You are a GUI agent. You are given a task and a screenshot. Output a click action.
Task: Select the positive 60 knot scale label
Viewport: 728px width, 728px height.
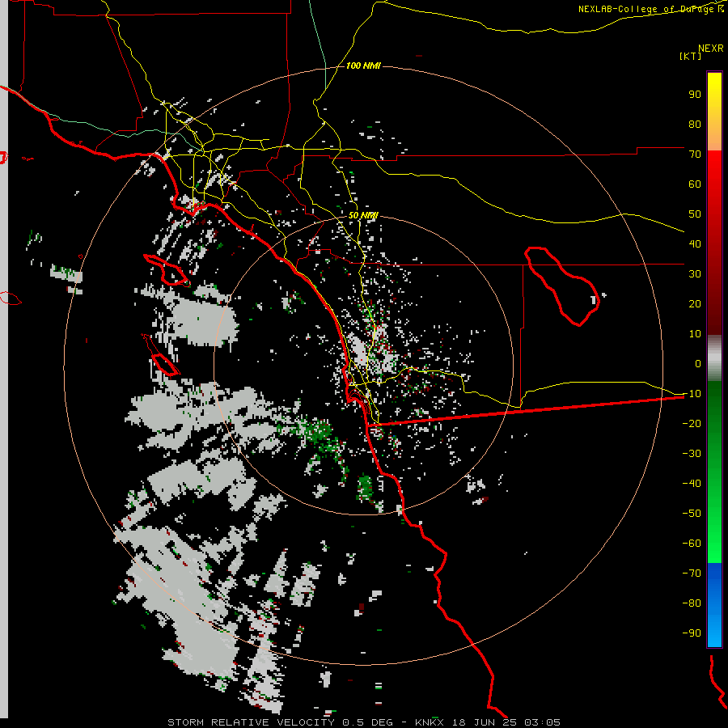coord(695,184)
